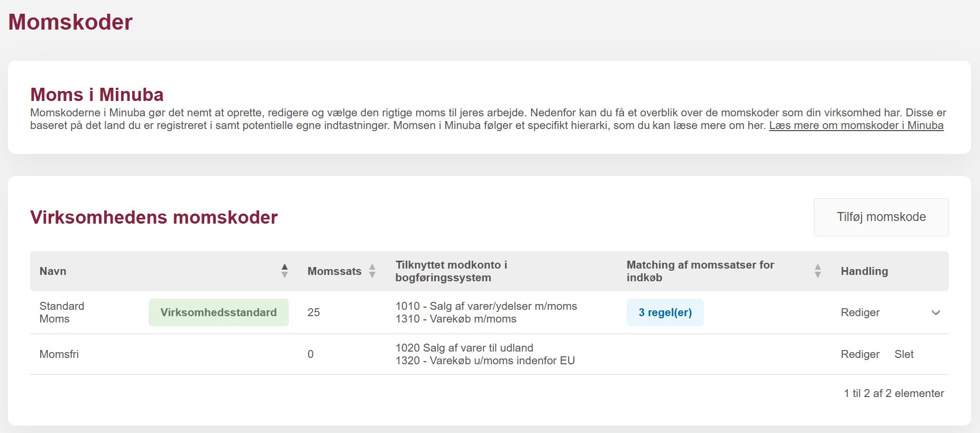Delete Momsfri using the Slet link
The width and height of the screenshot is (980, 433).
point(904,354)
